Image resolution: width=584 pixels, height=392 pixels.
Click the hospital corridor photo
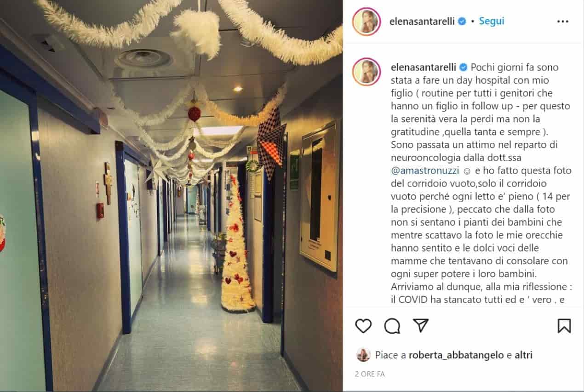171,196
